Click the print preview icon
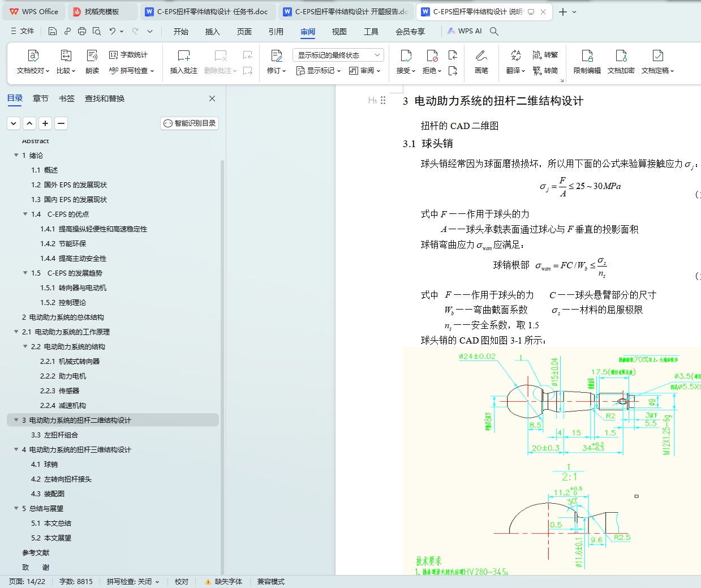701x588 pixels. click(97, 31)
